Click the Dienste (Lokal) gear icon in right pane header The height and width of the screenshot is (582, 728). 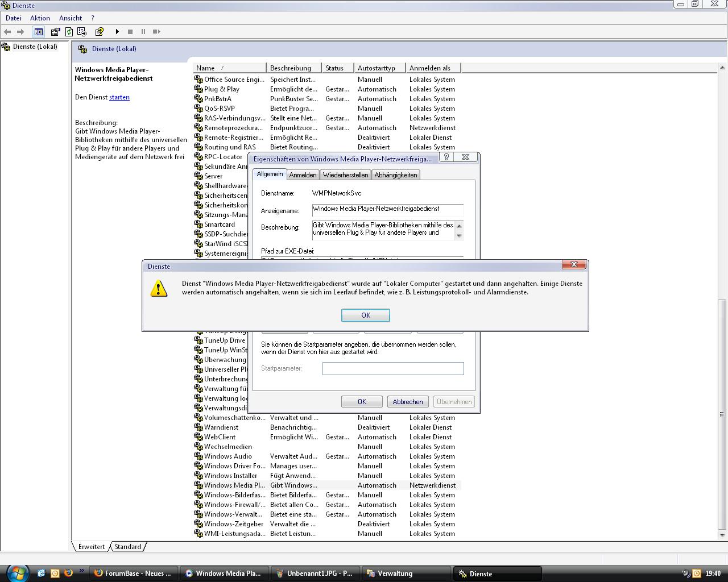(82, 49)
